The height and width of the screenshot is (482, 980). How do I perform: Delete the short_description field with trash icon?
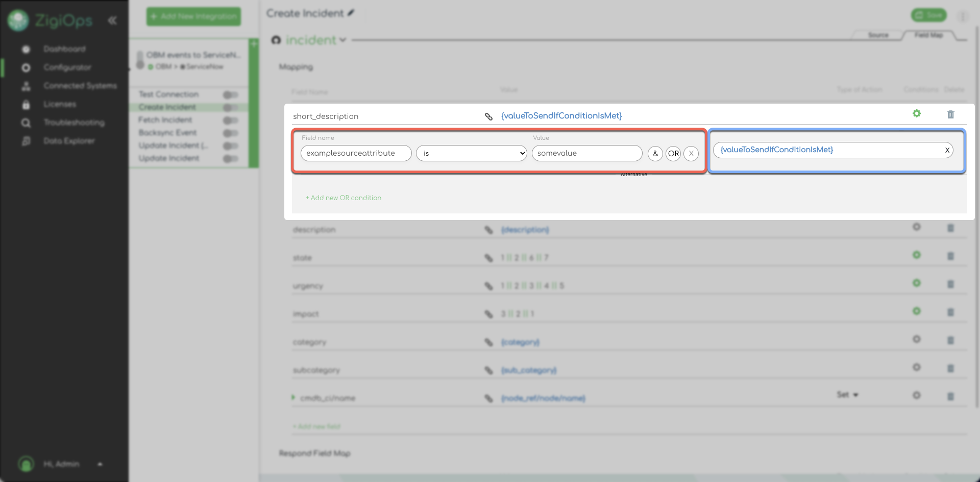click(x=950, y=114)
